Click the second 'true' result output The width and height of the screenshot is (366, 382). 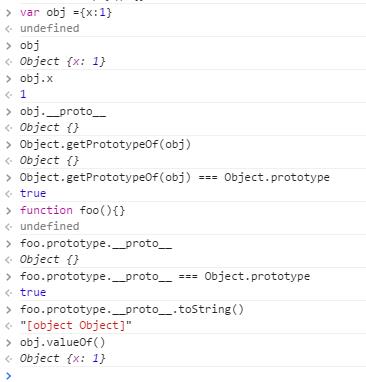click(33, 293)
